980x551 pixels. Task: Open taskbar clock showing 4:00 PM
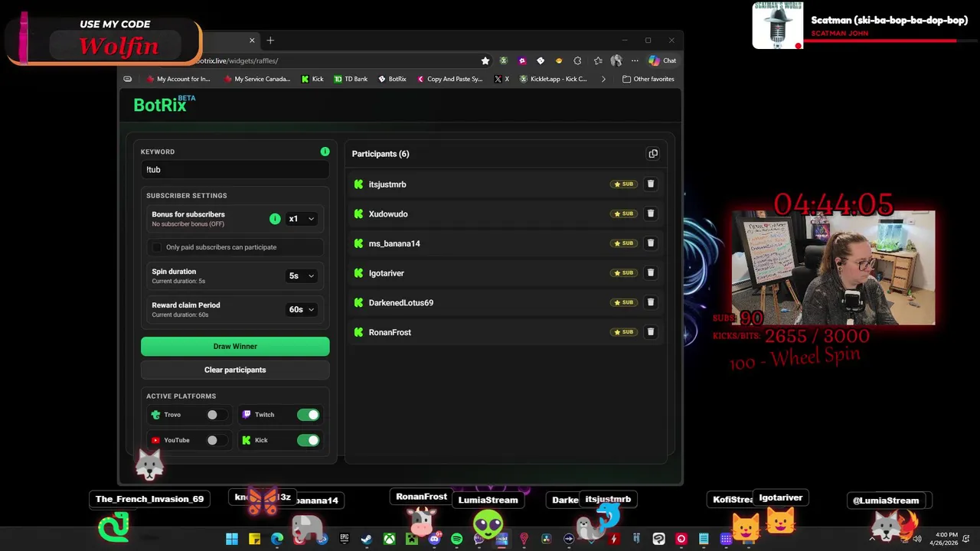tap(944, 539)
